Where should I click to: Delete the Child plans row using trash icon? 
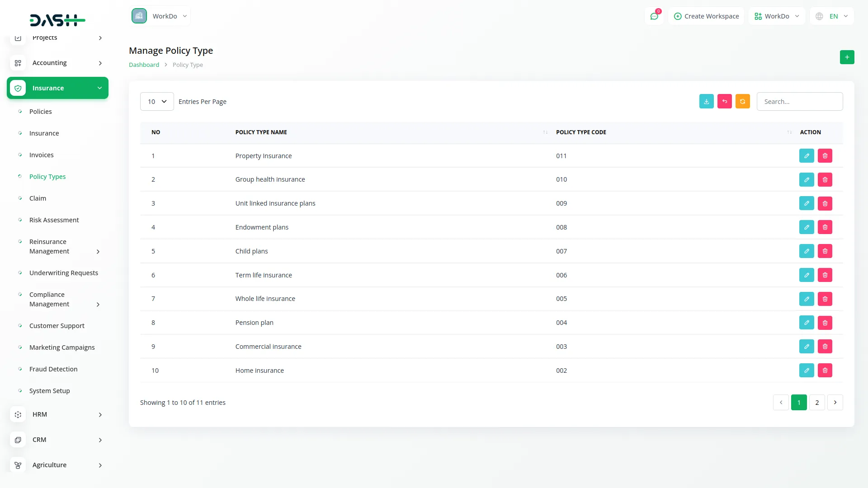coord(825,251)
